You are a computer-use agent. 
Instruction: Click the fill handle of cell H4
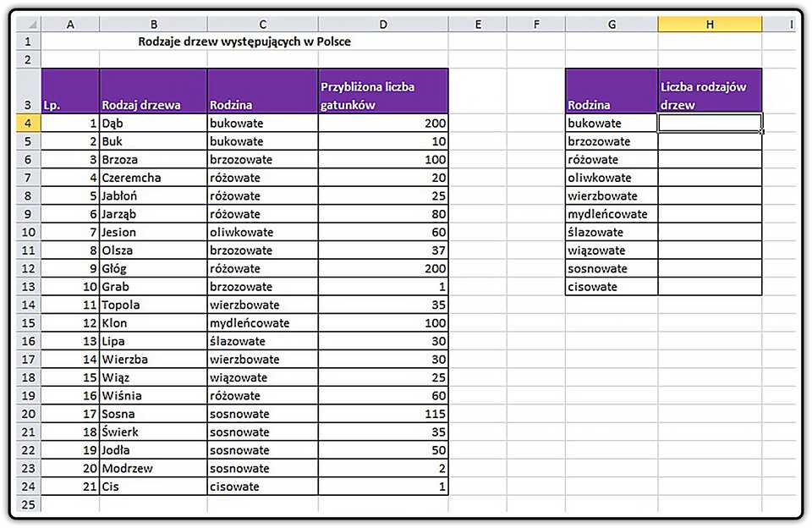pos(762,132)
